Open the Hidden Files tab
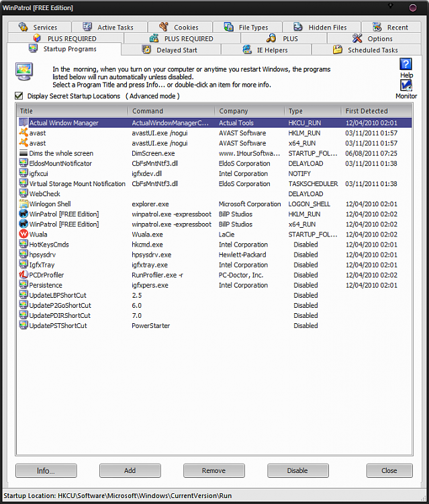 click(x=322, y=27)
